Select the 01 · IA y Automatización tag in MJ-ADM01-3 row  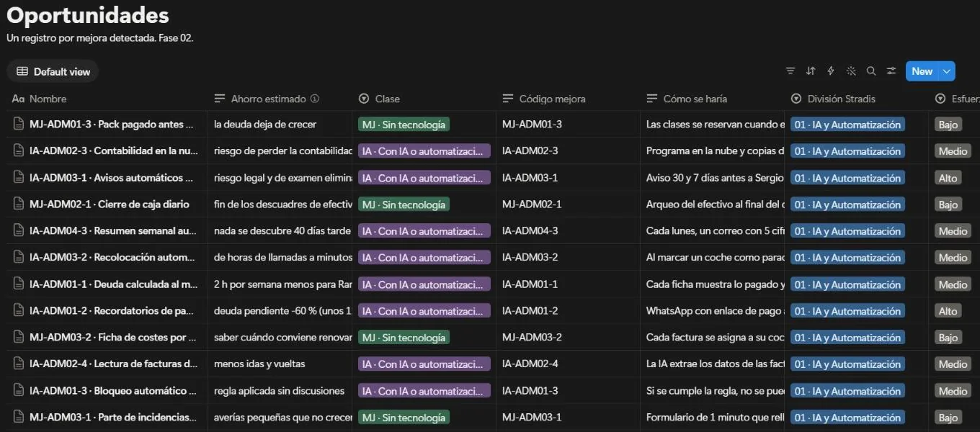(x=847, y=125)
